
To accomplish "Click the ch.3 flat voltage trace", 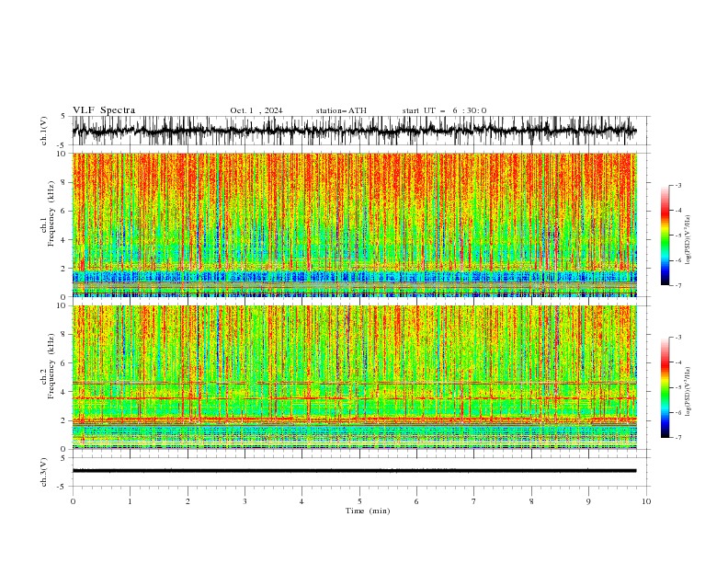I will (x=354, y=471).
